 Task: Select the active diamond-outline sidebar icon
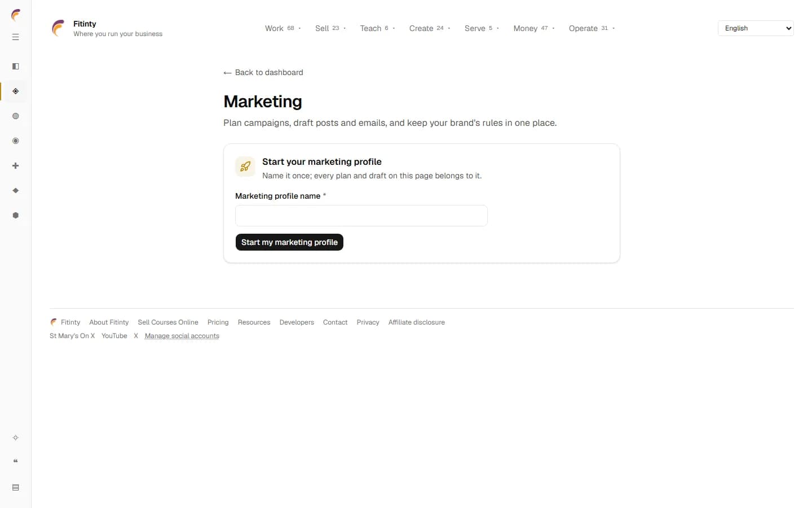pos(16,91)
